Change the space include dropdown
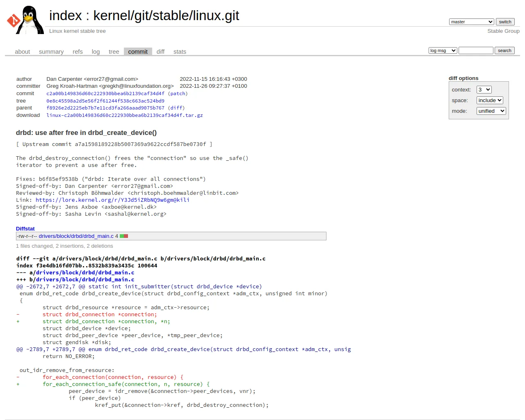 490,100
